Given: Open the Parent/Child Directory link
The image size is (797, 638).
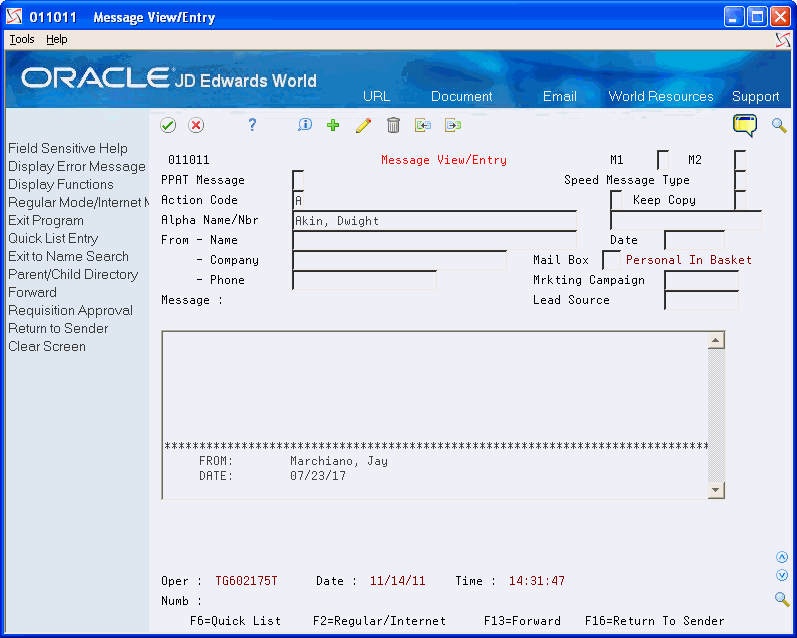Looking at the screenshot, I should pyautogui.click(x=73, y=274).
